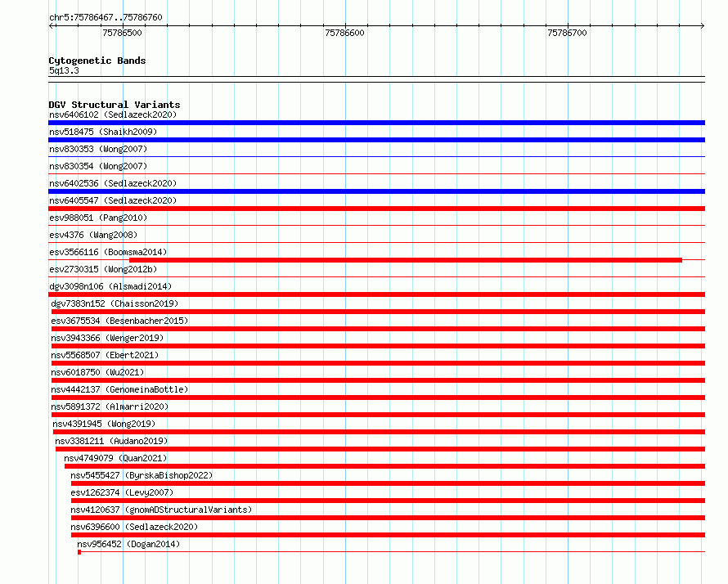Click esv2730315 (Wong2012b) label
This screenshot has width=728, height=584.
point(103,269)
